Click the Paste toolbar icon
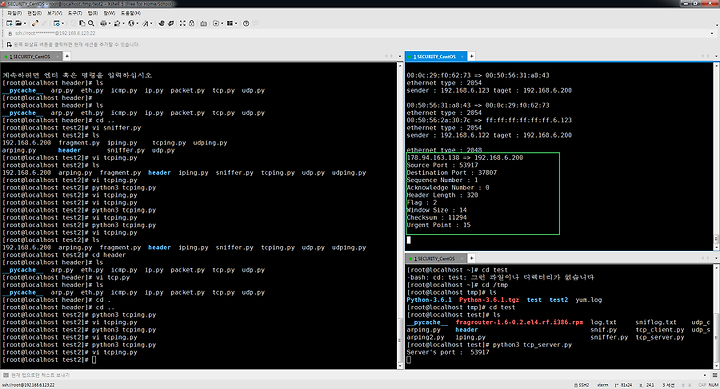This screenshot has width=720, height=389. coord(82,23)
